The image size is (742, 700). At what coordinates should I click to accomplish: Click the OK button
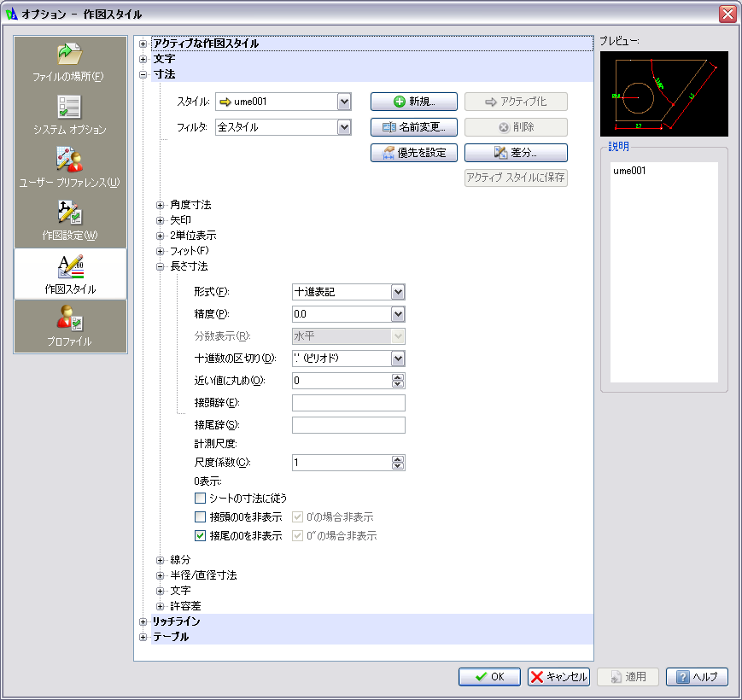489,676
